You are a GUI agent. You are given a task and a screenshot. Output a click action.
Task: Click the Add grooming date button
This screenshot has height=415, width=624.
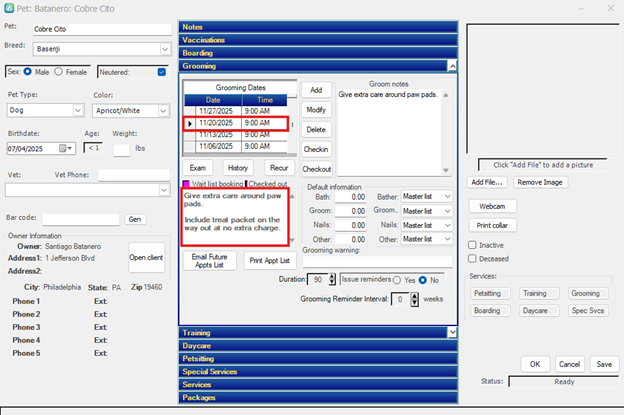[x=316, y=90]
